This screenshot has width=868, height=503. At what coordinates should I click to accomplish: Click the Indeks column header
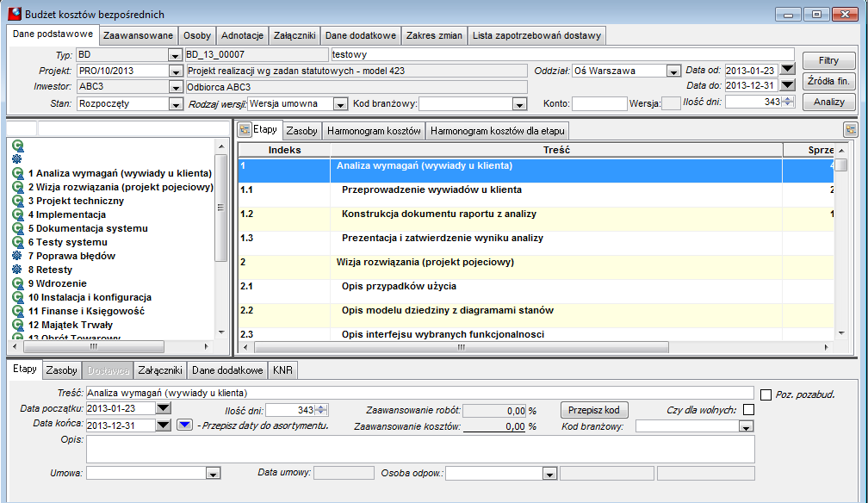[x=284, y=150]
